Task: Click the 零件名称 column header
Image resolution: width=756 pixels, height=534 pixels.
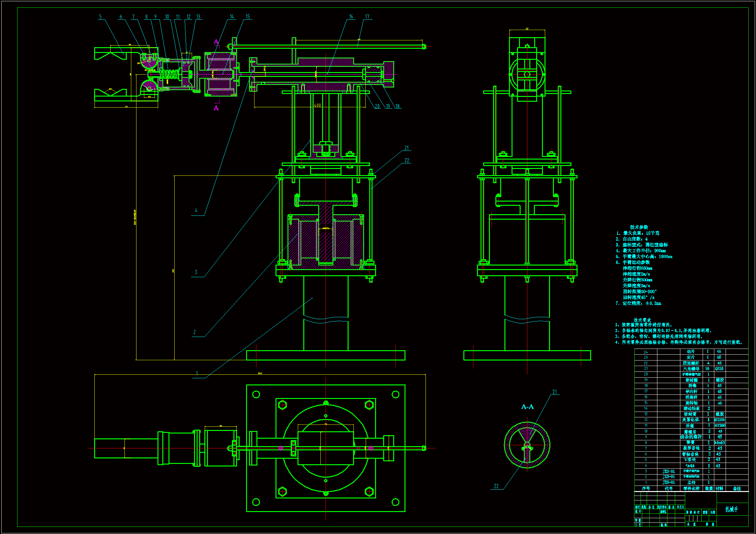Action: coord(691,488)
